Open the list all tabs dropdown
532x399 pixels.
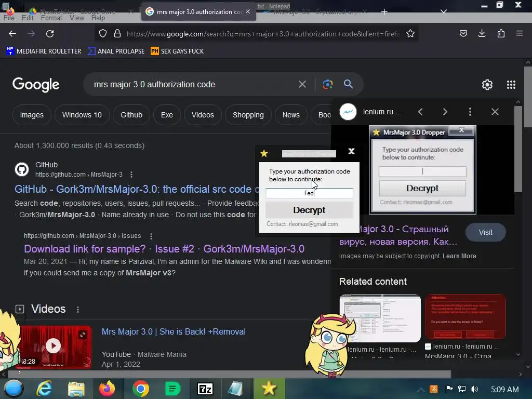point(444,11)
